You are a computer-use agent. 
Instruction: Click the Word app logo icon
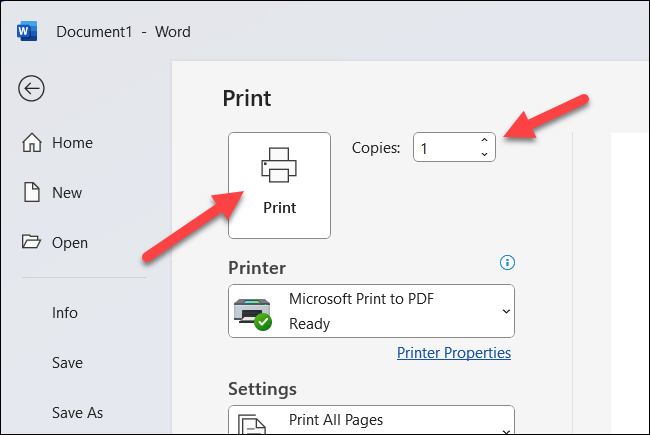27,31
